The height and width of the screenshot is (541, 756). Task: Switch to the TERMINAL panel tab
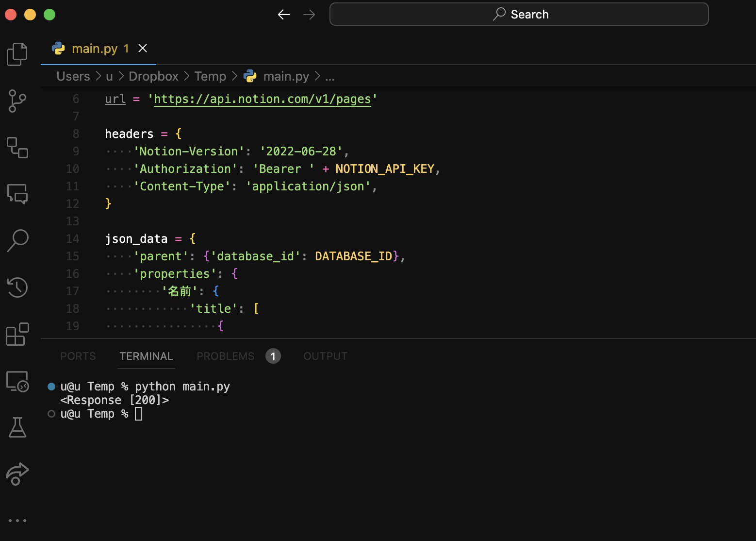(146, 356)
